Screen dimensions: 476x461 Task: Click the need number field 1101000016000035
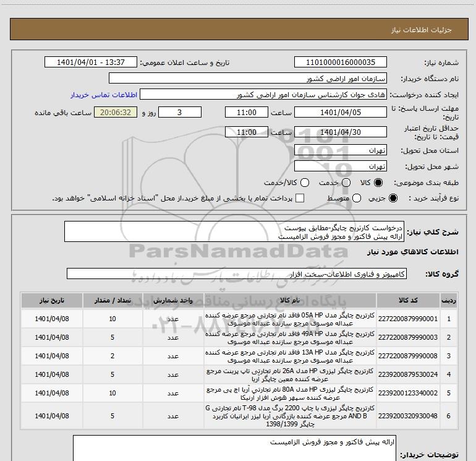(340, 62)
